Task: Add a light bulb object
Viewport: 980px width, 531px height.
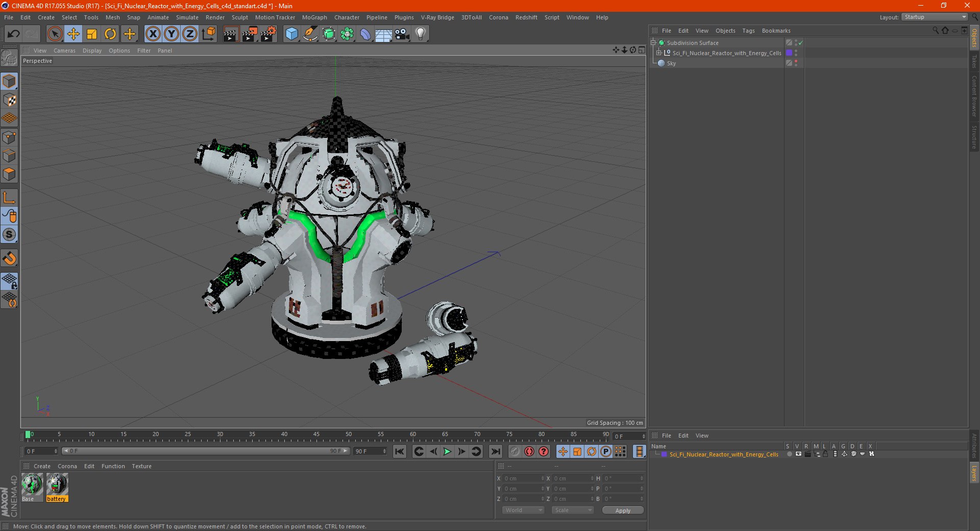Action: pyautogui.click(x=421, y=34)
